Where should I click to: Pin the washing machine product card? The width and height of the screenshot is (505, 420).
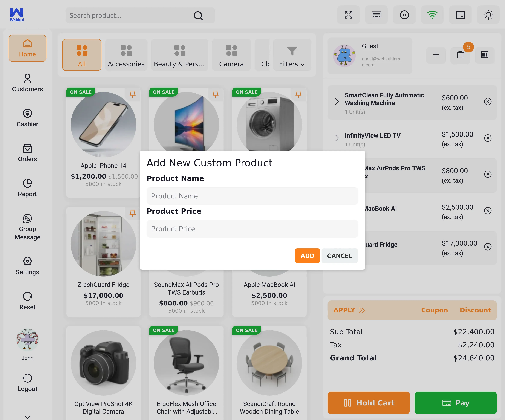click(298, 94)
